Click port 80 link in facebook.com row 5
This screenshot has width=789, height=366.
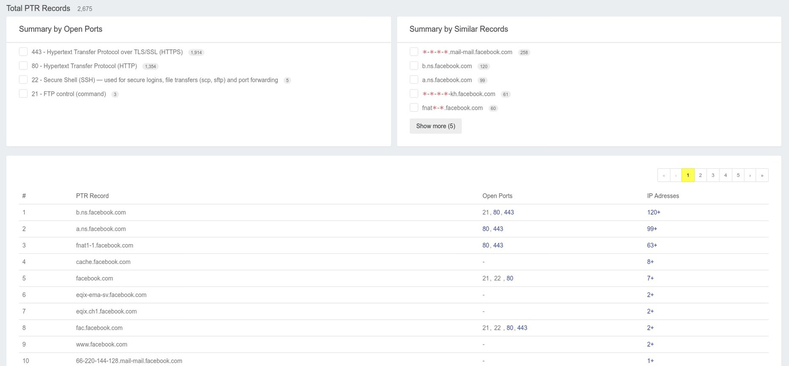point(510,278)
